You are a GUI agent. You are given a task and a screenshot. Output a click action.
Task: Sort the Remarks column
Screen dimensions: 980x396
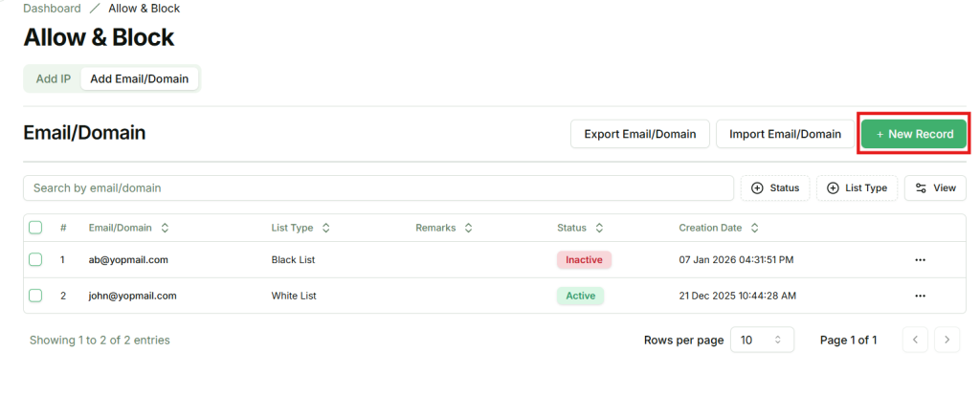coord(468,228)
